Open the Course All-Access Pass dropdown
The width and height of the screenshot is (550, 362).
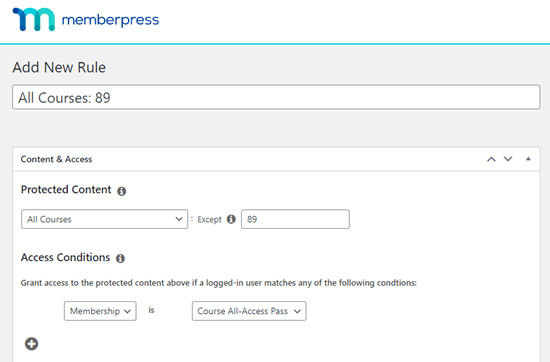[249, 311]
